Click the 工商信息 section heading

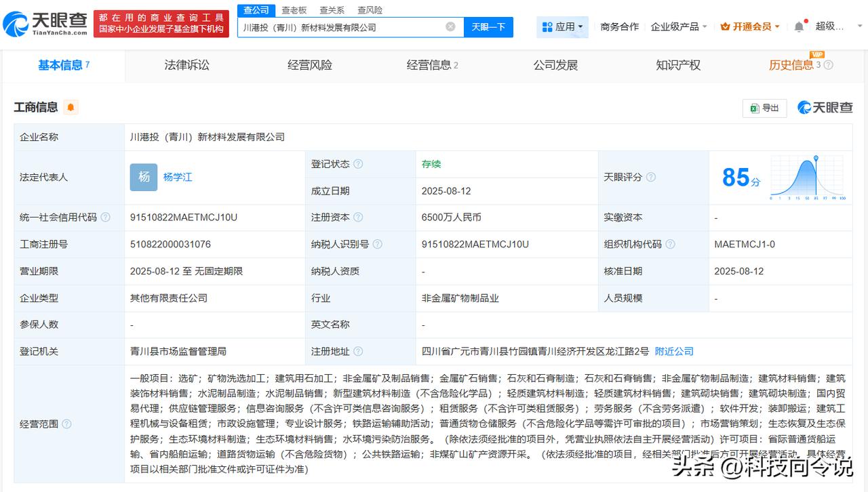[37, 107]
